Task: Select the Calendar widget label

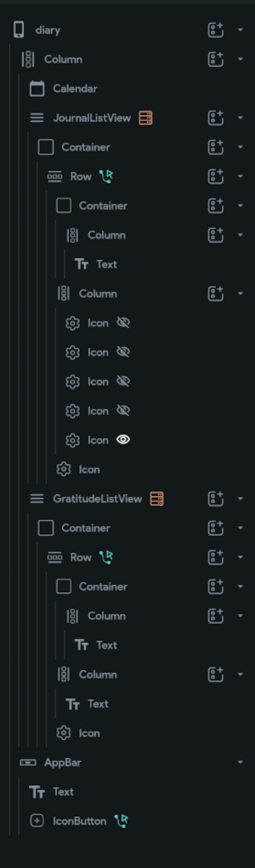Action: pyautogui.click(x=75, y=89)
